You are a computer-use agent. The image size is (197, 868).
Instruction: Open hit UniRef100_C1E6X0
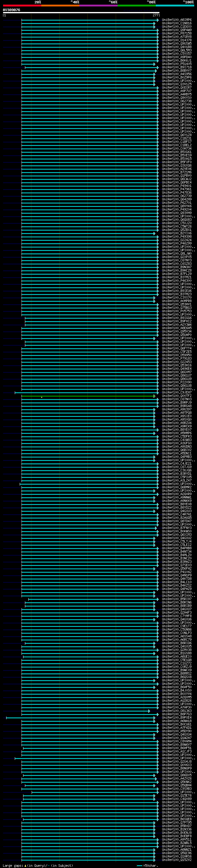coord(176,26)
